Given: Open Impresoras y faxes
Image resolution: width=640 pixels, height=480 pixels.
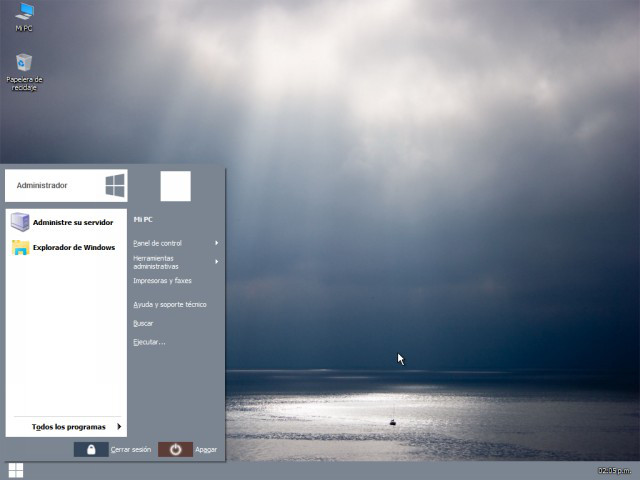Looking at the screenshot, I should click(x=162, y=281).
